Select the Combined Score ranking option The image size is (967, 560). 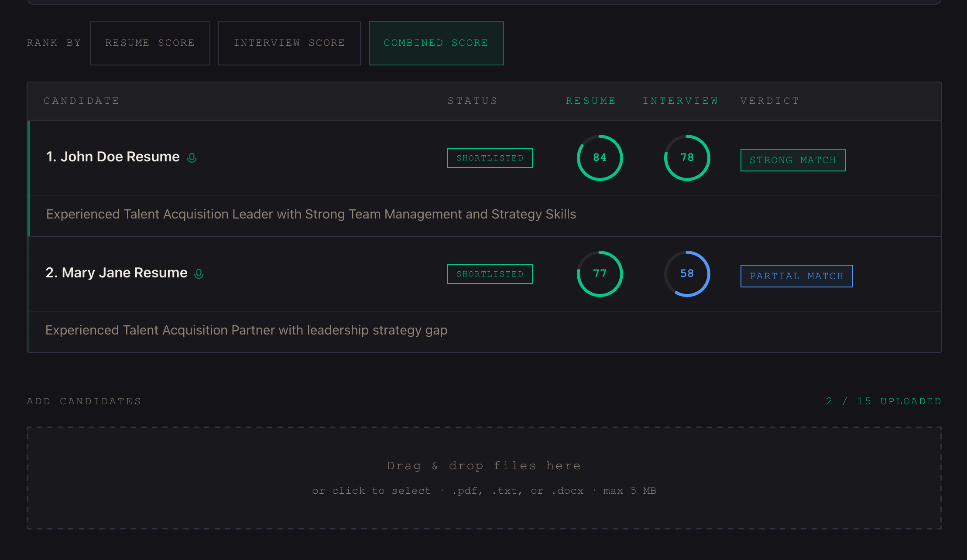coord(436,43)
